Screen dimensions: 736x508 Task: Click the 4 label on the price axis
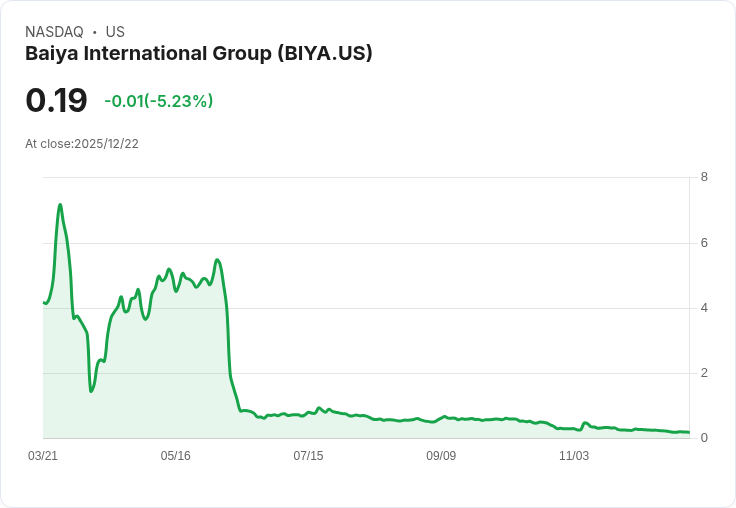(704, 308)
